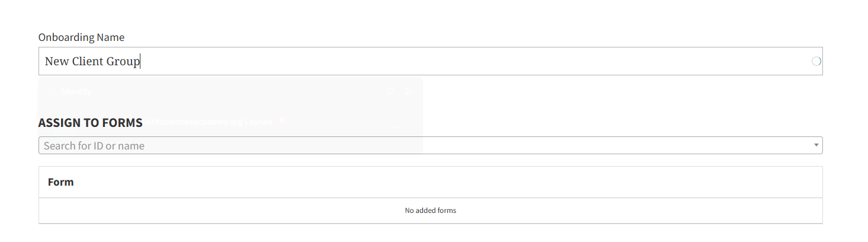Click the 'No added forms' empty row

click(x=430, y=211)
